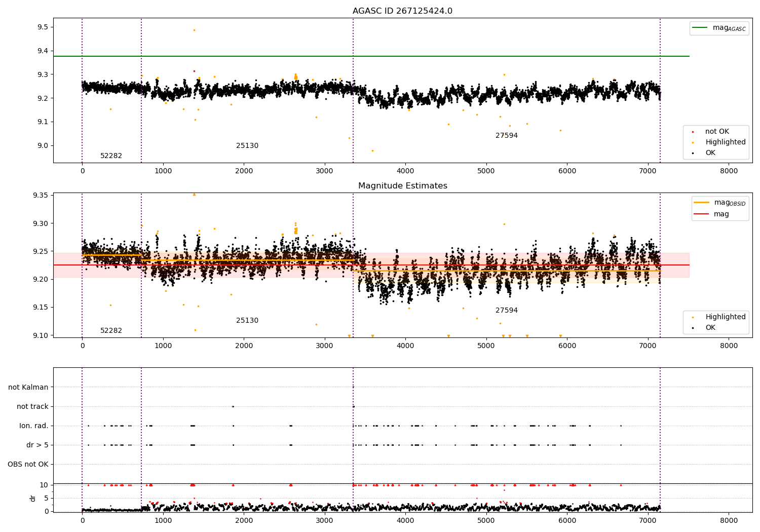Click the 'Ion. rad.' axis label
Screen dimensions: 760x532
click(x=34, y=426)
